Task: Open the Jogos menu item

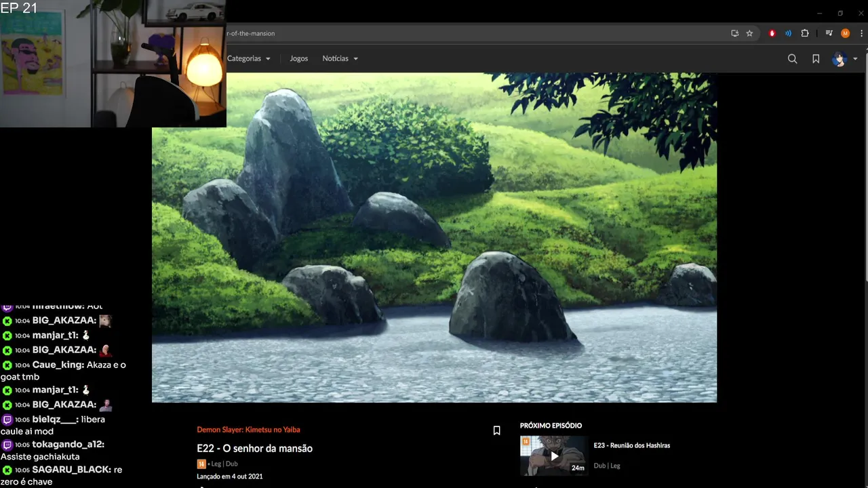Action: click(298, 59)
